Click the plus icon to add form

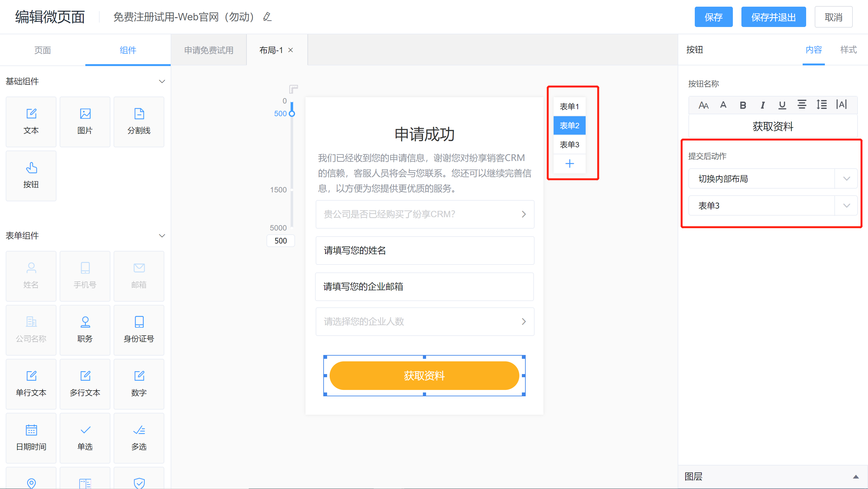[x=569, y=164]
